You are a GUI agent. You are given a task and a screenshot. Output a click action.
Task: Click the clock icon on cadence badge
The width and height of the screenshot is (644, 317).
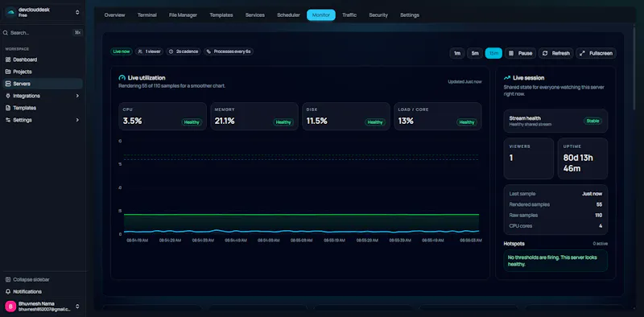171,51
